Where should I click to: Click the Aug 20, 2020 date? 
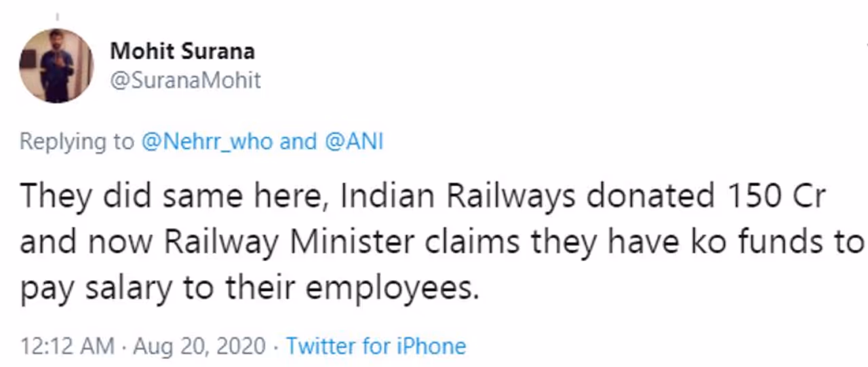coord(199,346)
